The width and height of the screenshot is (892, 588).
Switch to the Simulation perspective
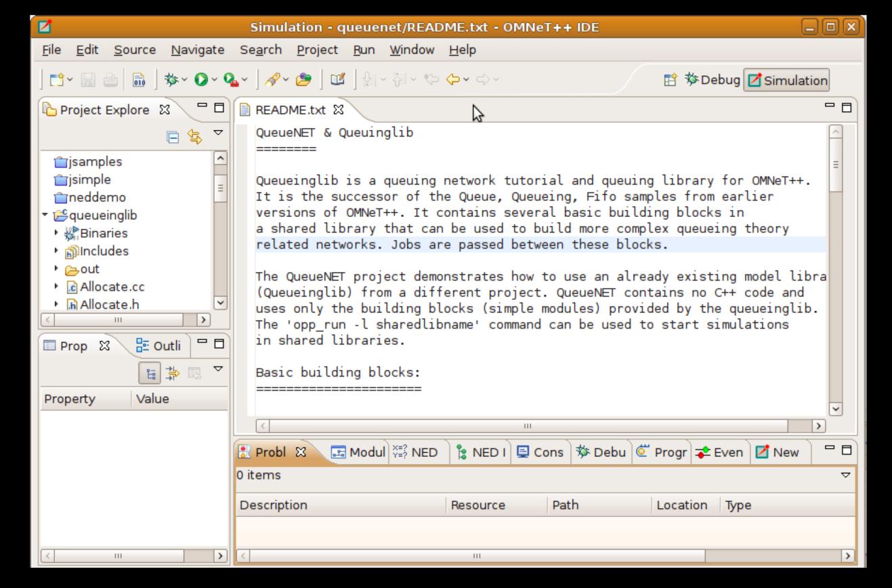pyautogui.click(x=786, y=81)
